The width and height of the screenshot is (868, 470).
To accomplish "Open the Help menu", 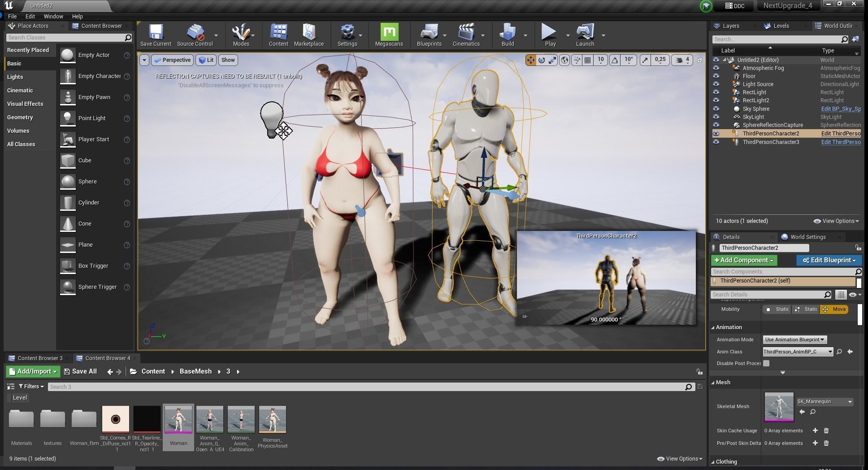I will click(78, 16).
